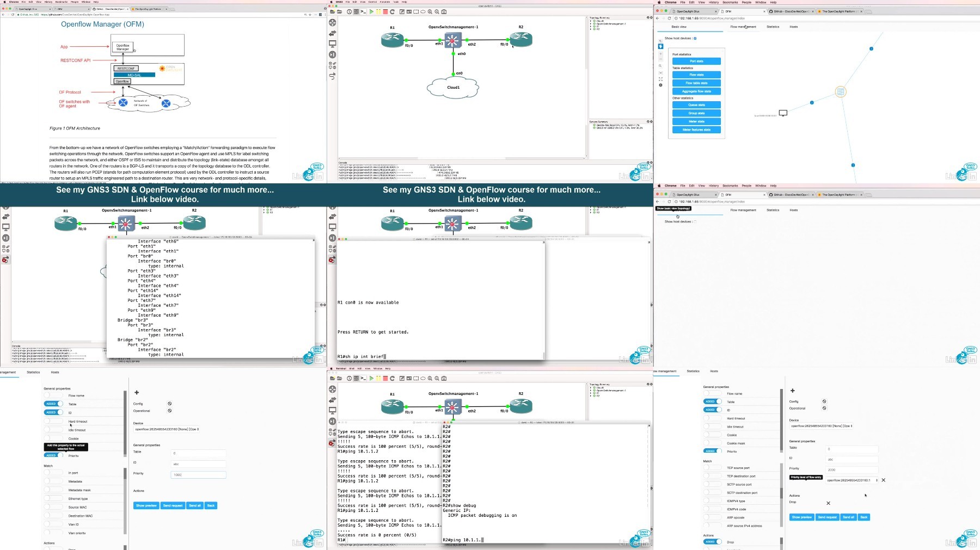Open the routers device category in the GNS3 window showing Cloud1
980x550 pixels.
(x=333, y=23)
